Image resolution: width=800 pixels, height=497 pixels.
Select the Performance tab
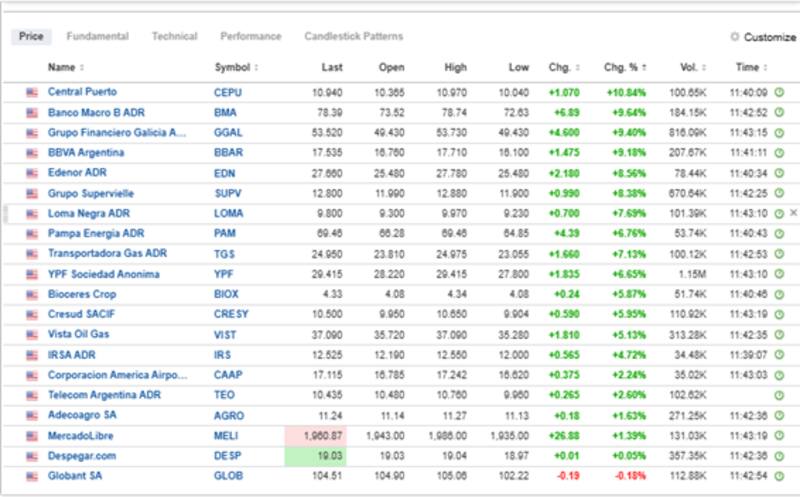251,37
